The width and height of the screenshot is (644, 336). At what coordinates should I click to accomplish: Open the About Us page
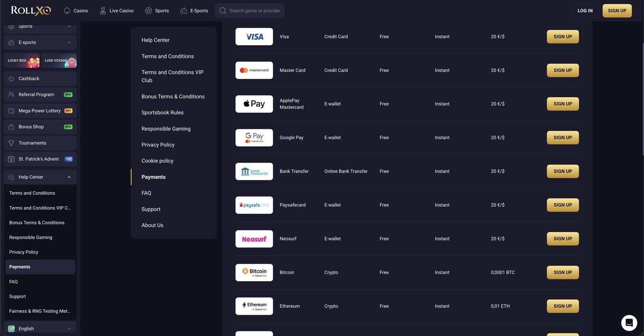click(152, 226)
